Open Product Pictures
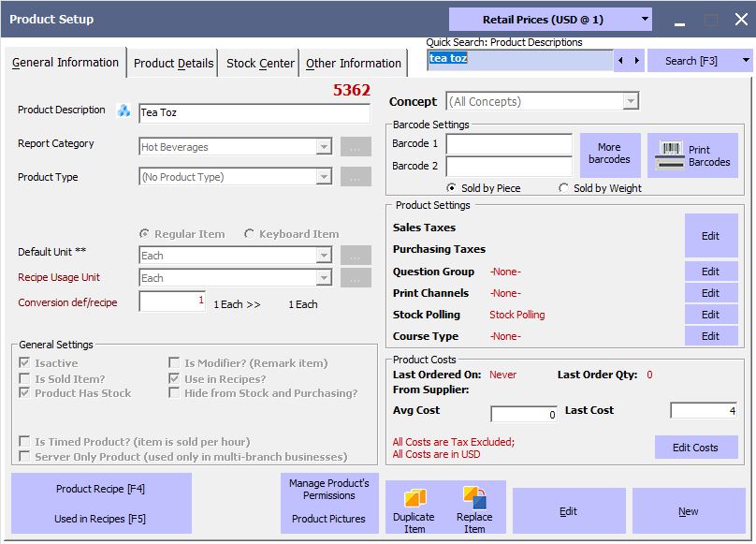756x544 pixels. tap(329, 519)
